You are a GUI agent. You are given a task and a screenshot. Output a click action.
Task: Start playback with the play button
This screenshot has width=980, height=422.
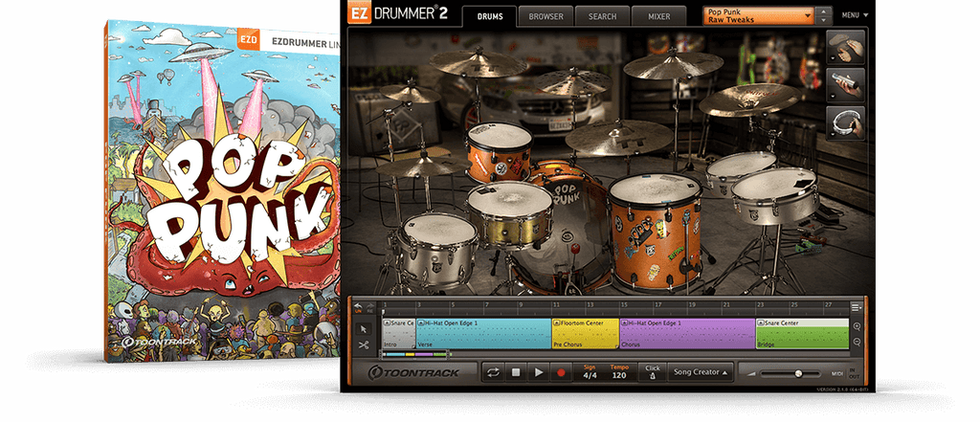[538, 372]
